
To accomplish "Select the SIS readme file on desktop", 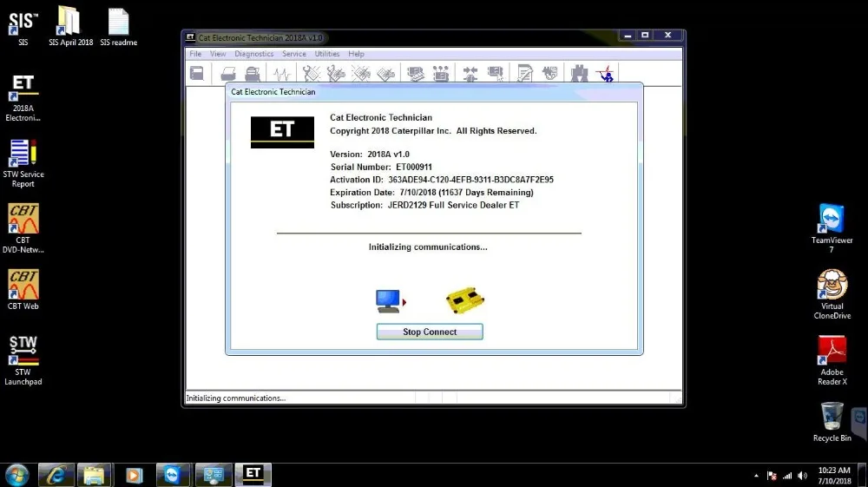I will [118, 27].
